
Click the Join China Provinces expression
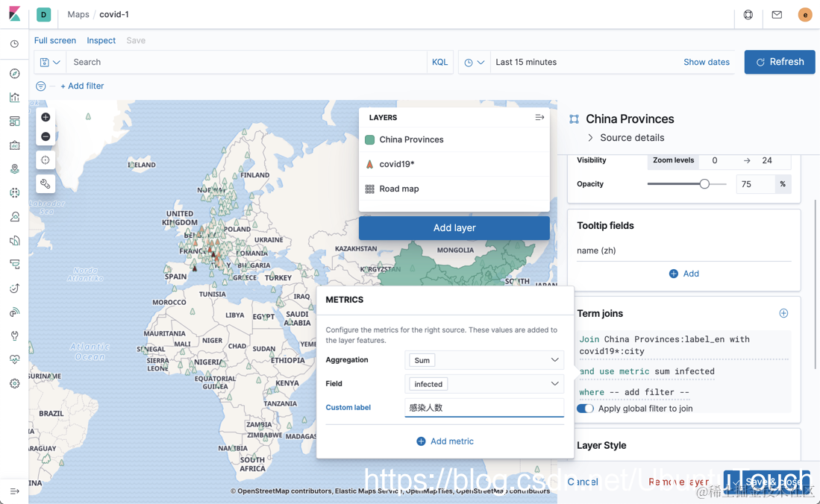(683, 345)
